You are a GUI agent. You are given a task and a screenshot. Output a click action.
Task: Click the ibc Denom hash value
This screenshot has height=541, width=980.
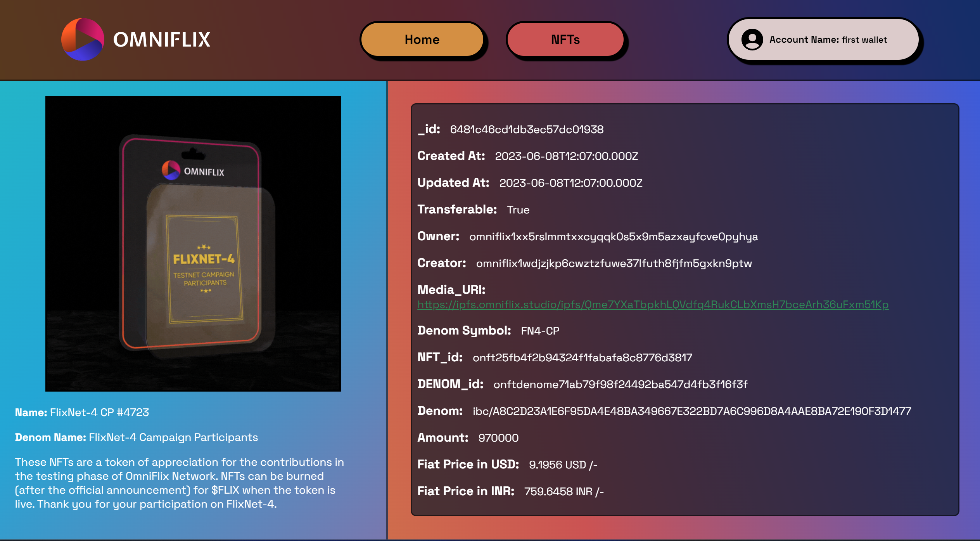[x=691, y=411]
